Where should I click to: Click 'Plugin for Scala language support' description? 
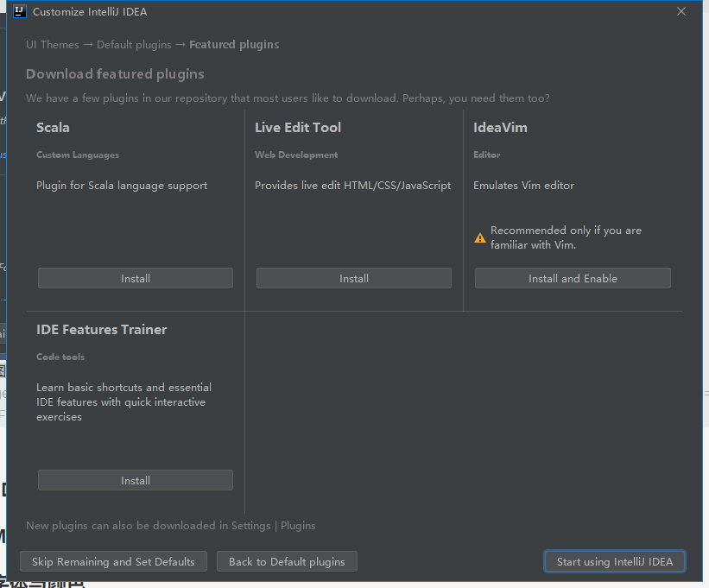122,186
